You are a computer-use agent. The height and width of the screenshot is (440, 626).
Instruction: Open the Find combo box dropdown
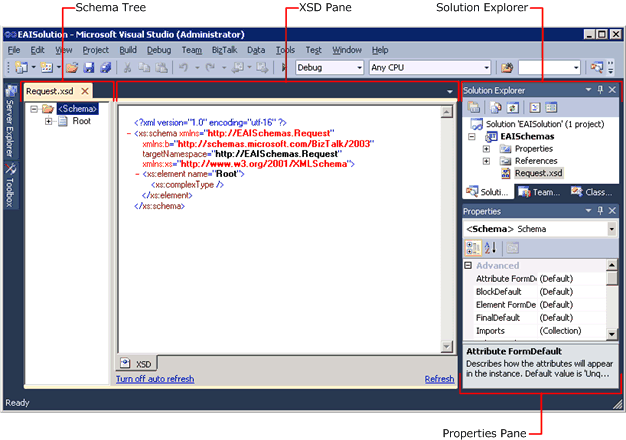point(576,67)
